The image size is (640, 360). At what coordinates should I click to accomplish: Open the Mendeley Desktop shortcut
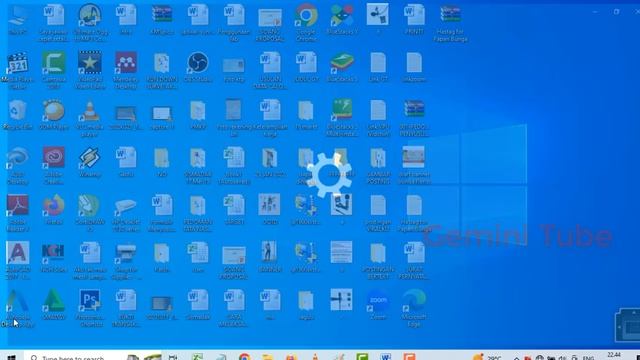click(x=126, y=70)
